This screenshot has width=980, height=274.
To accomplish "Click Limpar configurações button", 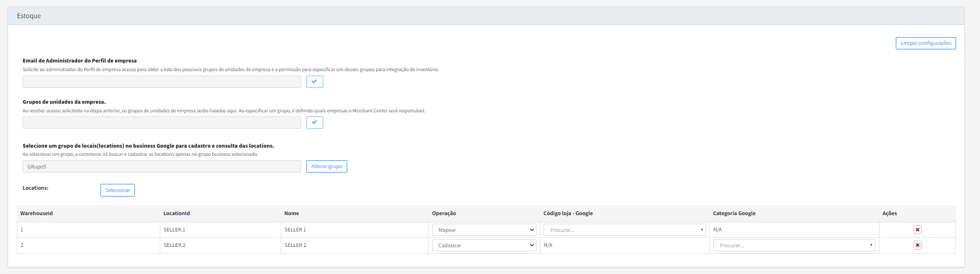I will [x=926, y=43].
